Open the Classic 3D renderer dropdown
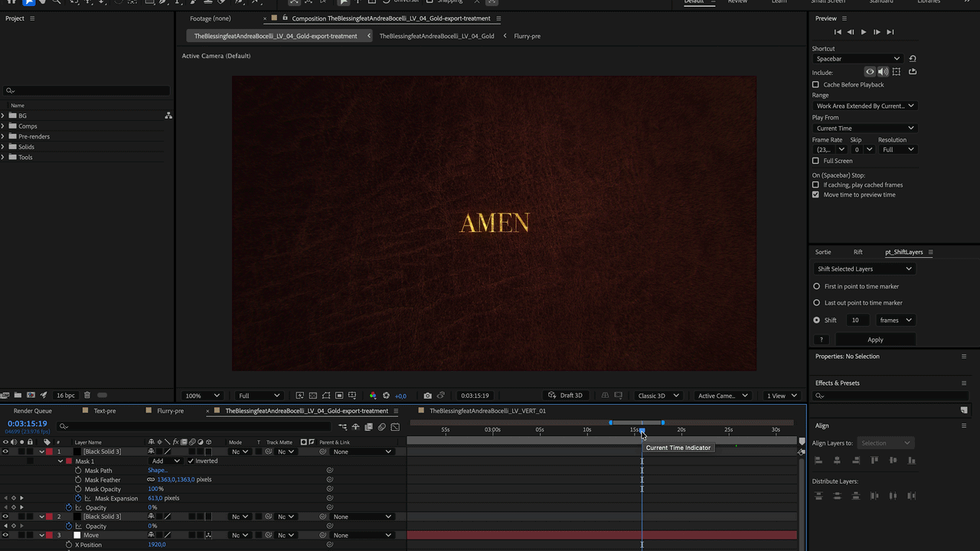 [658, 396]
